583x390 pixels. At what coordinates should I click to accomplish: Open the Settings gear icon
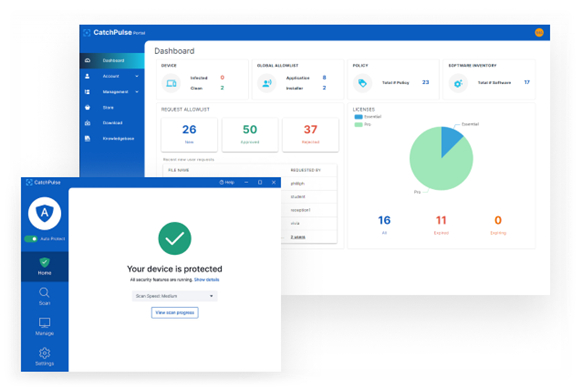[44, 353]
